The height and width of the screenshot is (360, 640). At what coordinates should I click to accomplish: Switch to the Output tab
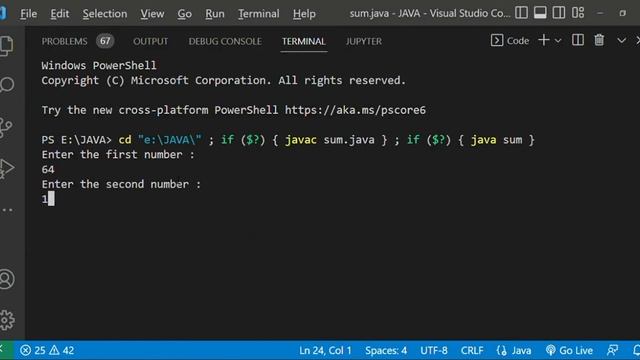coord(151,41)
